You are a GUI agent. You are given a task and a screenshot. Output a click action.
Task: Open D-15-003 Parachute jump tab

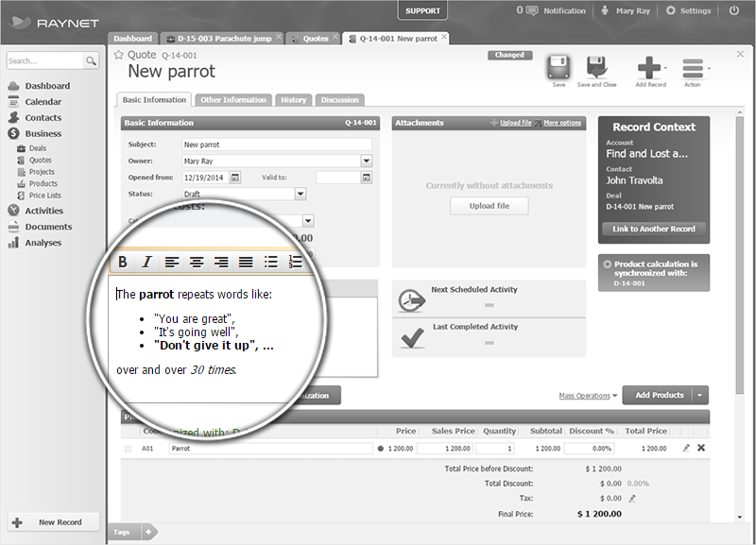(x=225, y=39)
